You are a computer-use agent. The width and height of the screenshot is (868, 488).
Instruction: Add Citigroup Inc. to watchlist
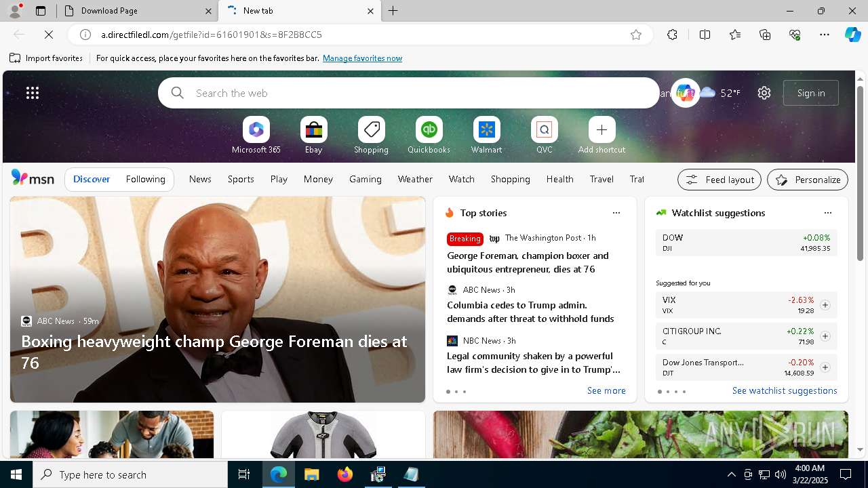point(825,336)
